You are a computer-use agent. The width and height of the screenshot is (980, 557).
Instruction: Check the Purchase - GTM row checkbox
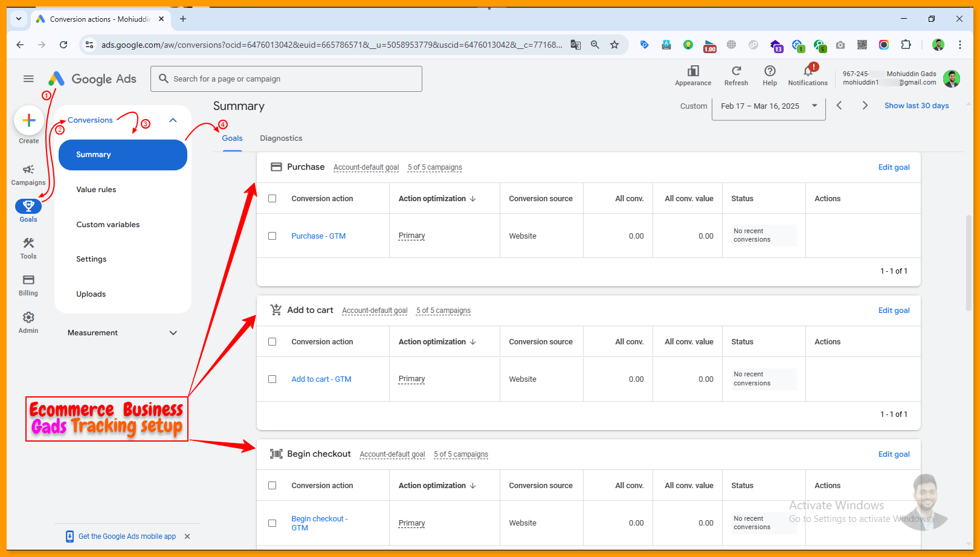[272, 236]
